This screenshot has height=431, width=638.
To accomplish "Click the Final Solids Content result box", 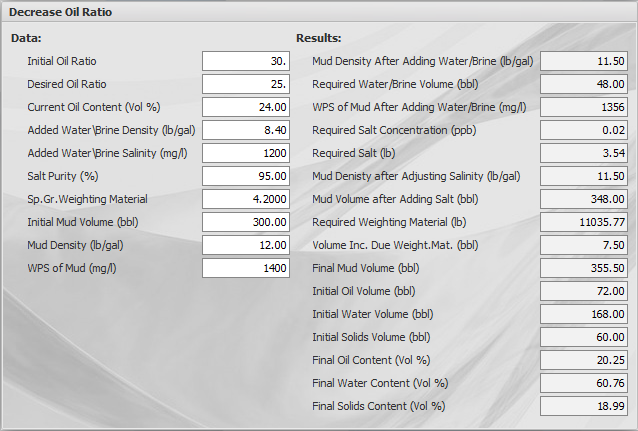I will tap(584, 406).
